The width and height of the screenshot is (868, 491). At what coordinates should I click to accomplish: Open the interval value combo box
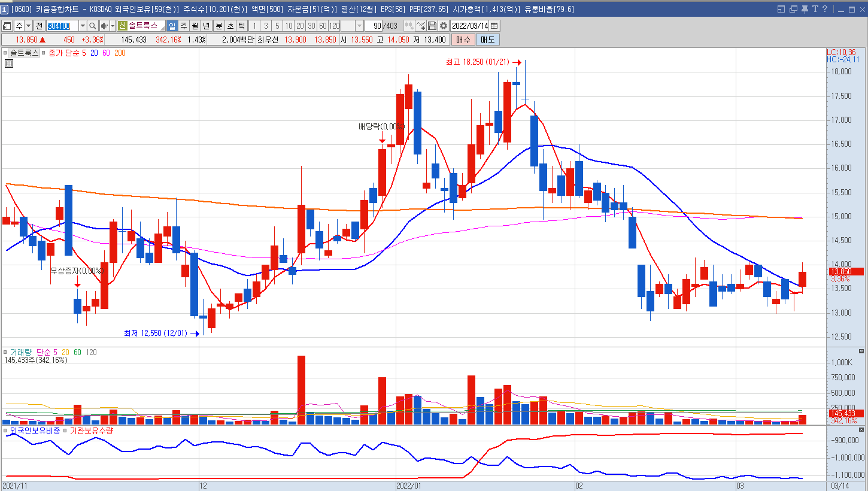click(x=353, y=26)
